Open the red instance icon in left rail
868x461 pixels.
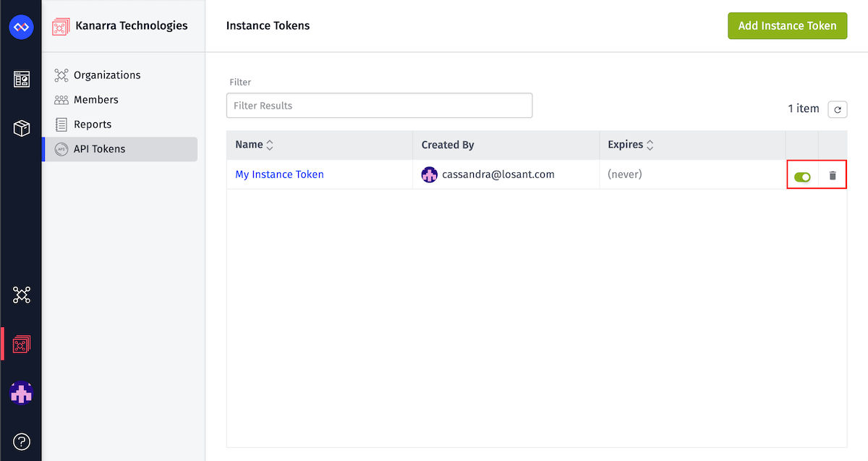click(21, 344)
